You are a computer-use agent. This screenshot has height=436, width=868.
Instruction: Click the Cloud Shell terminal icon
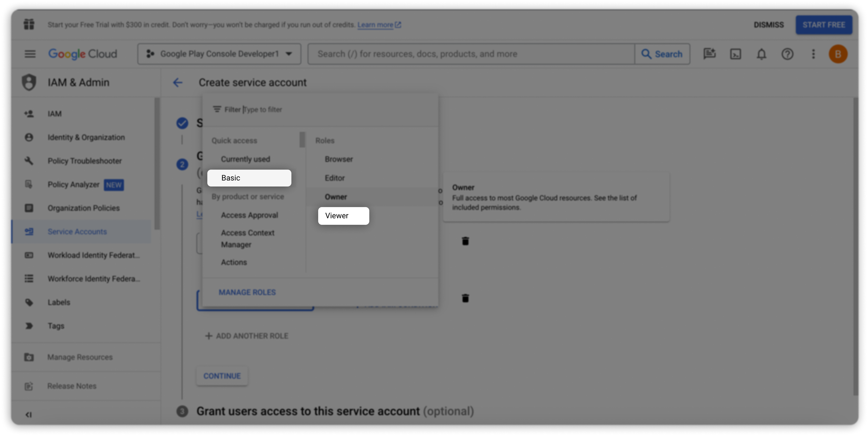click(x=735, y=54)
